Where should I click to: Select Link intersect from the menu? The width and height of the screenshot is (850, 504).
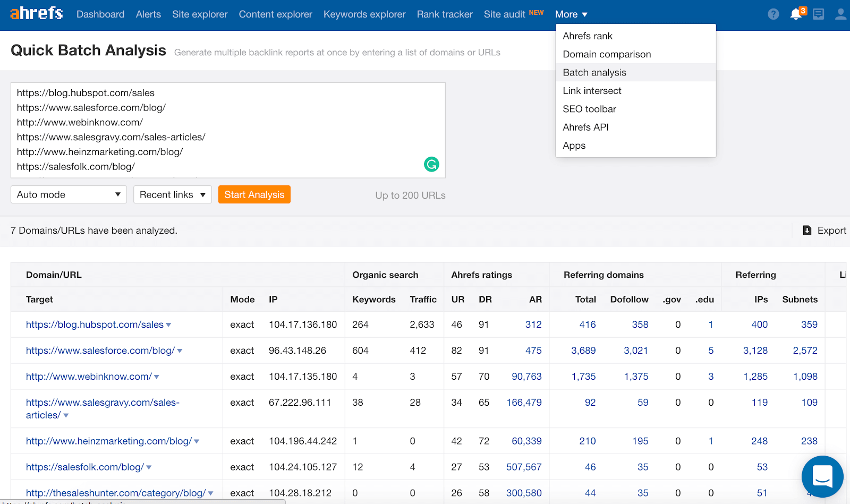click(x=591, y=90)
